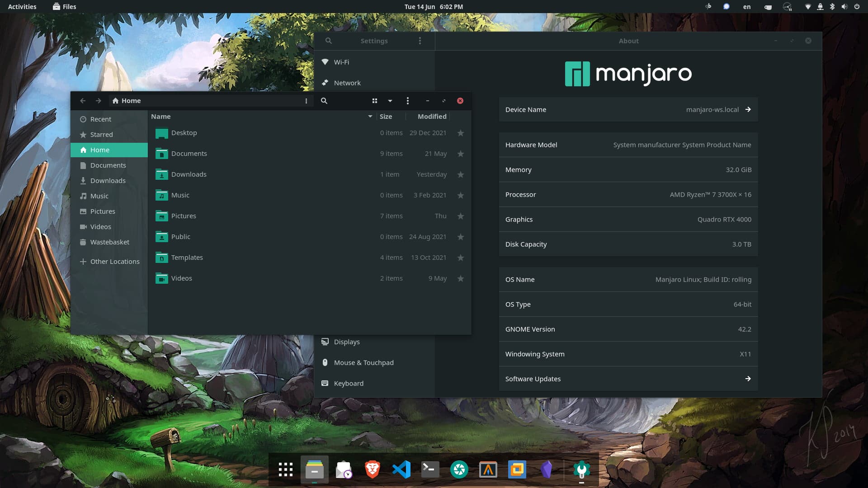This screenshot has height=488, width=868.
Task: Select the Templates folder icon
Action: 161,258
